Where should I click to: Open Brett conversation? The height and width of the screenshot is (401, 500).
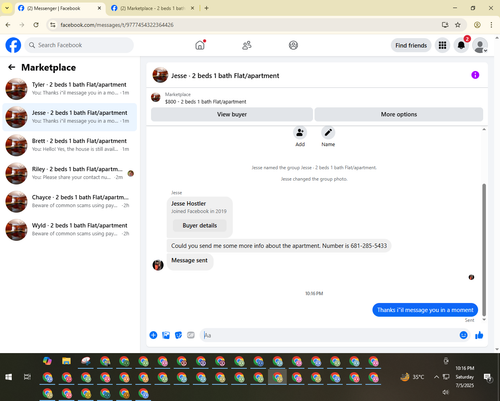70,145
